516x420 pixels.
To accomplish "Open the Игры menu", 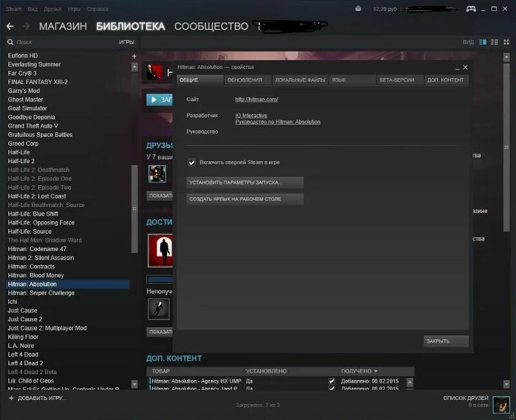I will [74, 9].
